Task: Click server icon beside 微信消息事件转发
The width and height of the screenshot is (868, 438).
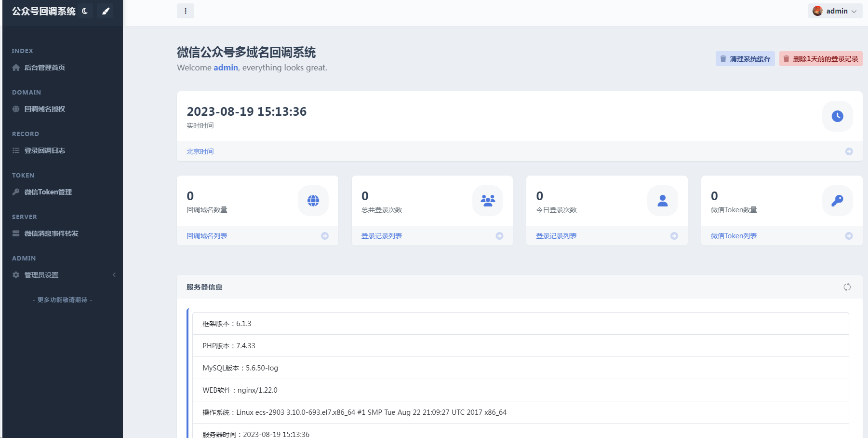Action: point(16,233)
